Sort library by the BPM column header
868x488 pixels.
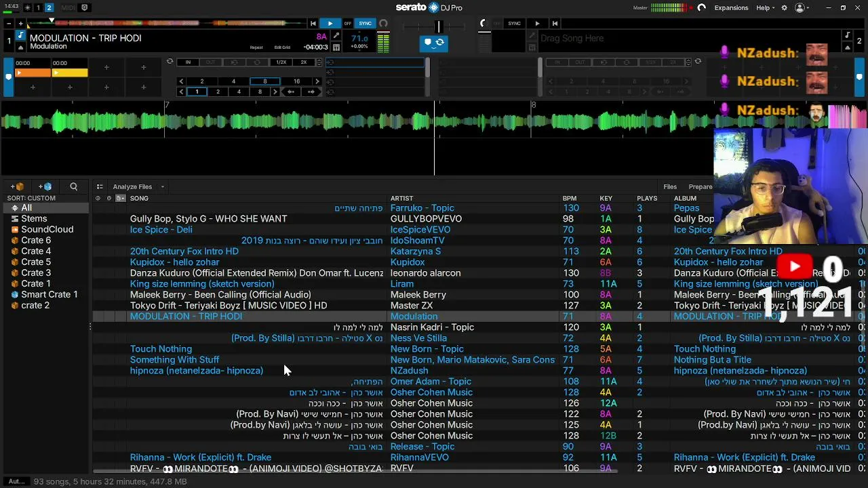[x=570, y=198]
